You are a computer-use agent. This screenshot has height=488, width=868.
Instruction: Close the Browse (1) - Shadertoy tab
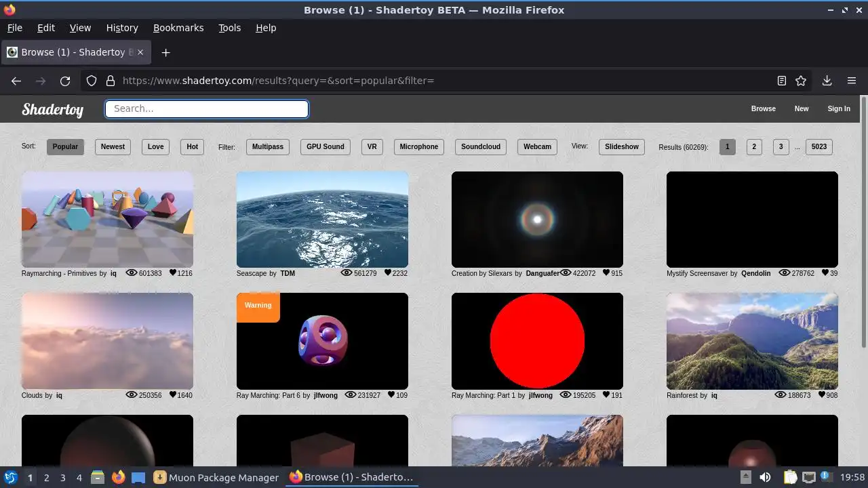(x=140, y=52)
